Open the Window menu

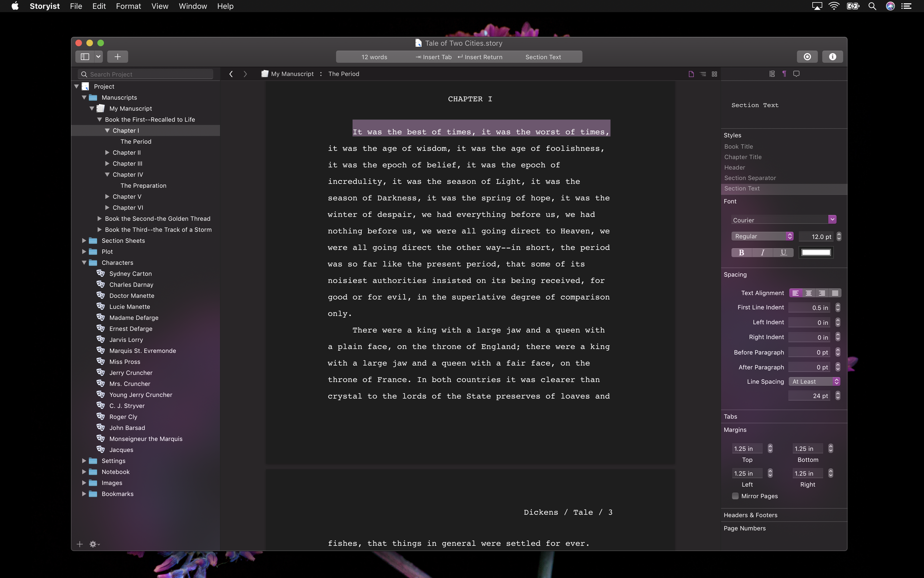pos(193,6)
